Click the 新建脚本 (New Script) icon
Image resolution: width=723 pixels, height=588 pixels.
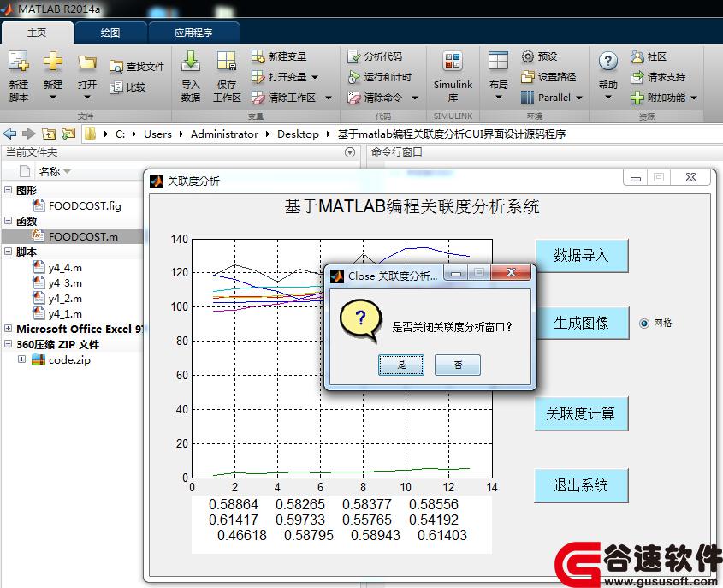click(19, 62)
